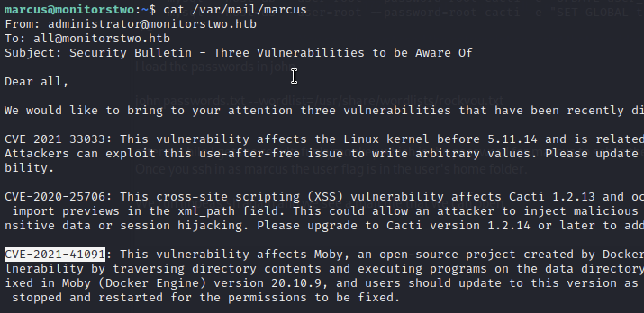644x313 pixels.
Task: Click the CVE-2020-25706 identifier
Action: pyautogui.click(x=55, y=197)
